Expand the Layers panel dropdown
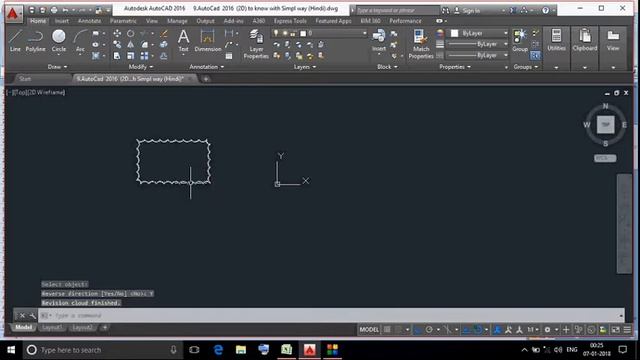Viewport: 640px width, 360px height. 305,67
